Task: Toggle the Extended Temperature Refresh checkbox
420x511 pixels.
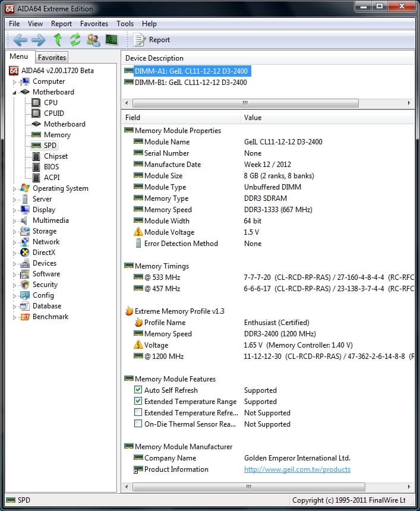Action: (x=138, y=412)
